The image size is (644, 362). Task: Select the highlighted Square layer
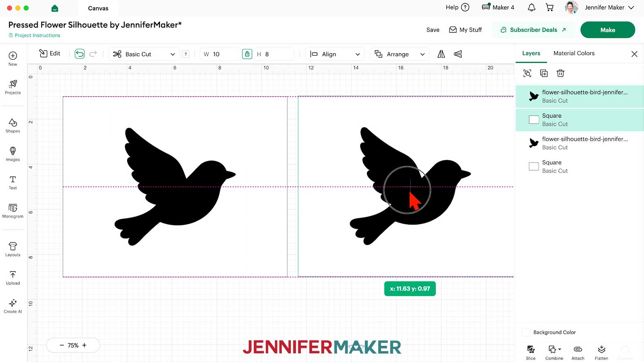tap(580, 120)
